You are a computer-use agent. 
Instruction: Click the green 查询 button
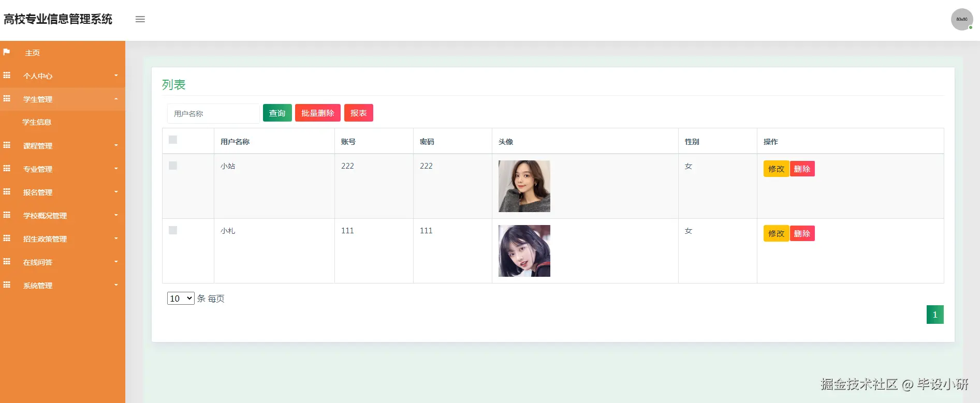tap(277, 113)
